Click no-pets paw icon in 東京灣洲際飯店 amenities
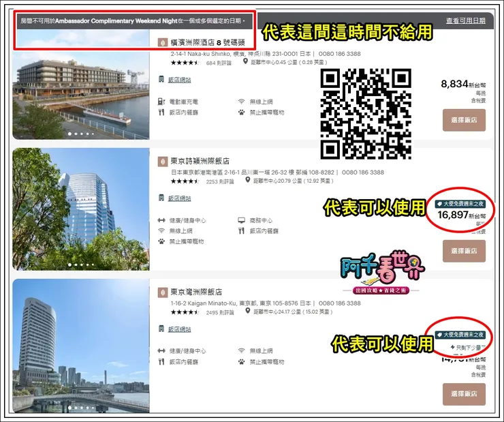504x422 pixels. (241, 362)
